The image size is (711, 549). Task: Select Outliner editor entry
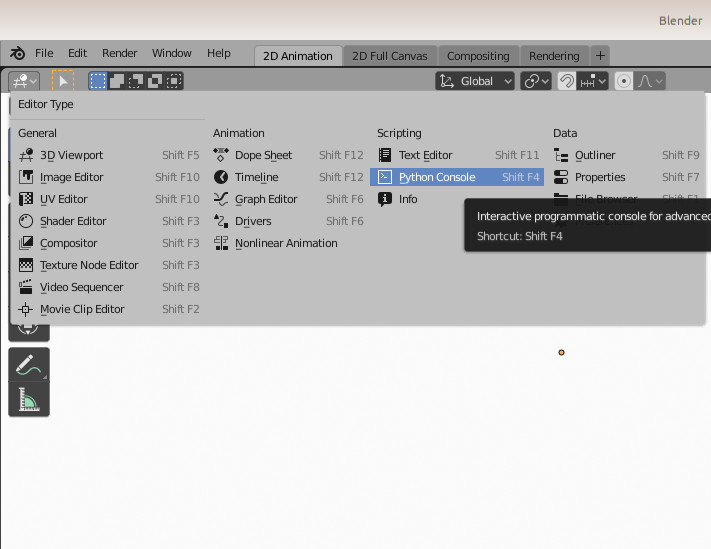[627, 155]
